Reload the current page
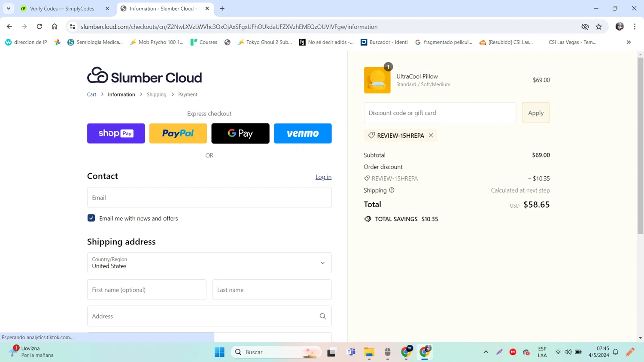This screenshot has height=362, width=644. tap(39, 27)
